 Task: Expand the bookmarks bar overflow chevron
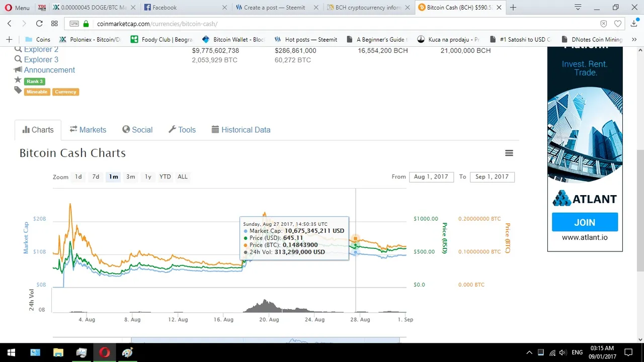pos(635,39)
